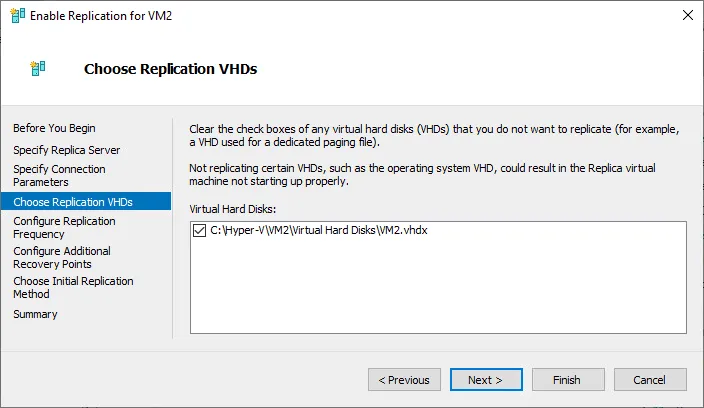Go to the Summary step
Screen dimensions: 704x408
(35, 314)
